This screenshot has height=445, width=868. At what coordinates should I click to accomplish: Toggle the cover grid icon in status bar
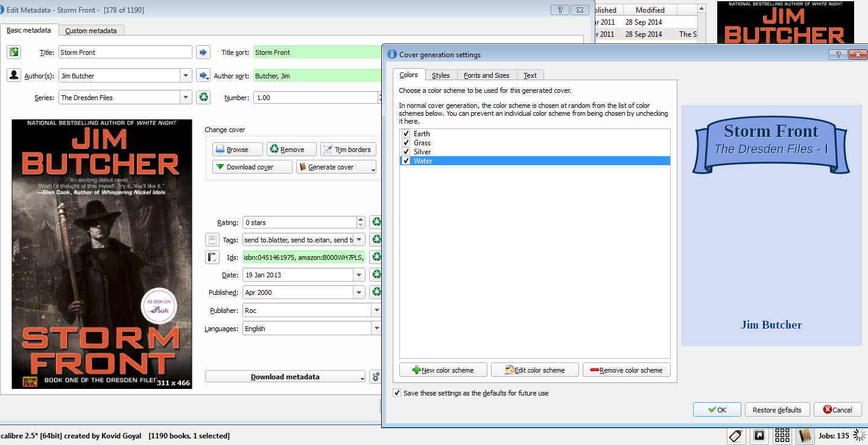[782, 435]
